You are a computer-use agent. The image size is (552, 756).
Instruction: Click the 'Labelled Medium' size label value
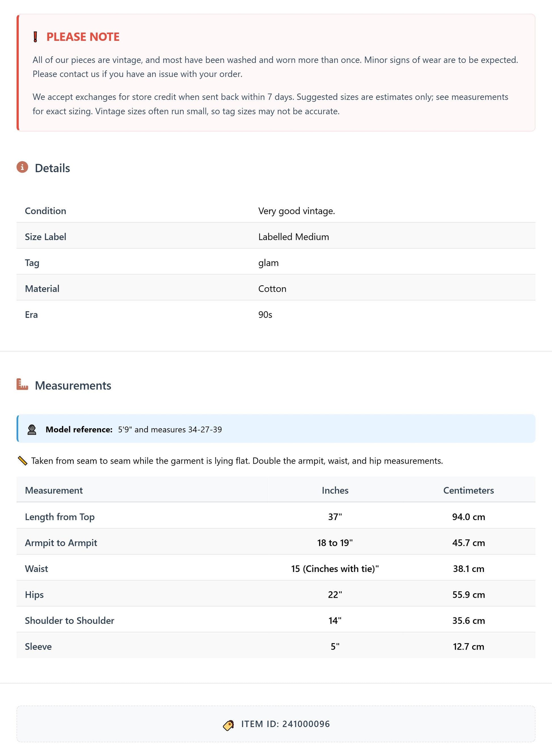(294, 237)
